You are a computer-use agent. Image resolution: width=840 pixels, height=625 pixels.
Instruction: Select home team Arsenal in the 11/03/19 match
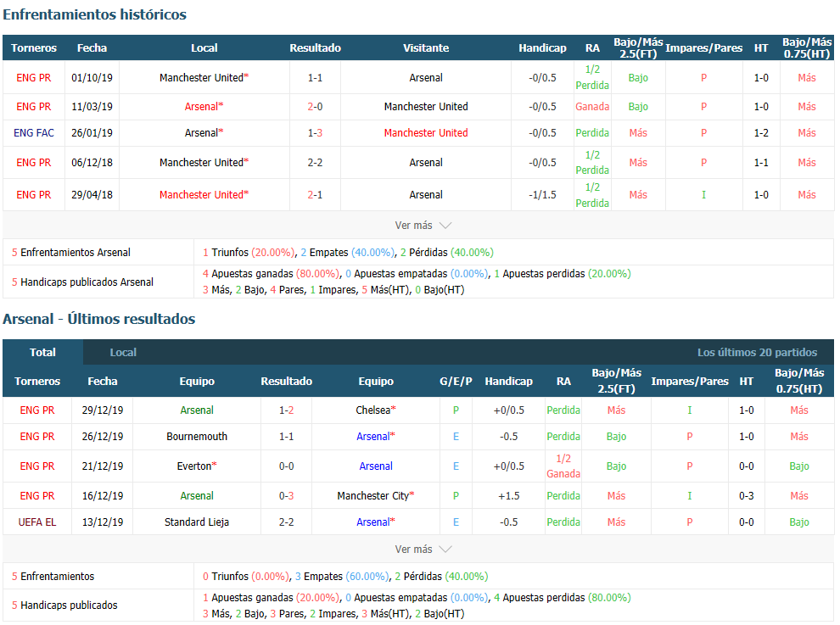point(204,107)
